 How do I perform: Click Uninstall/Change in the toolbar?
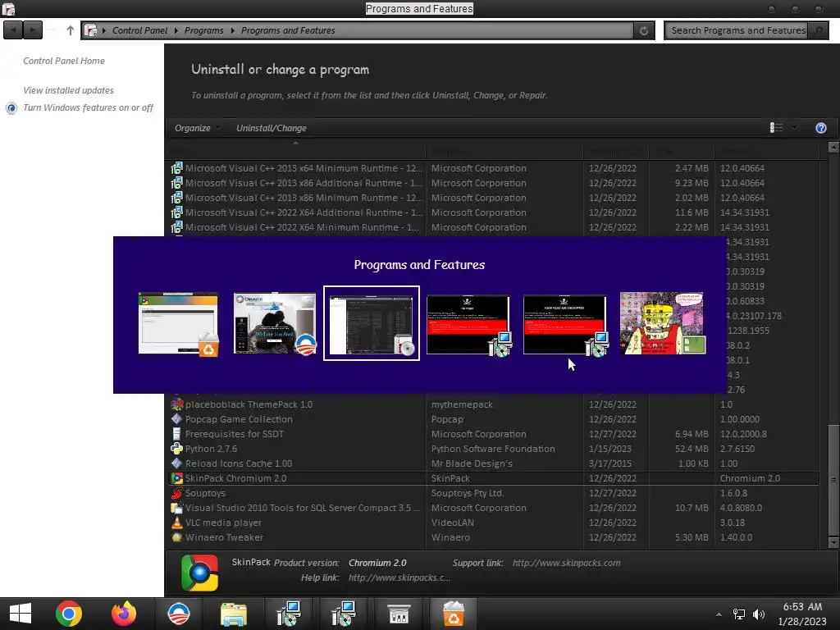pos(272,128)
